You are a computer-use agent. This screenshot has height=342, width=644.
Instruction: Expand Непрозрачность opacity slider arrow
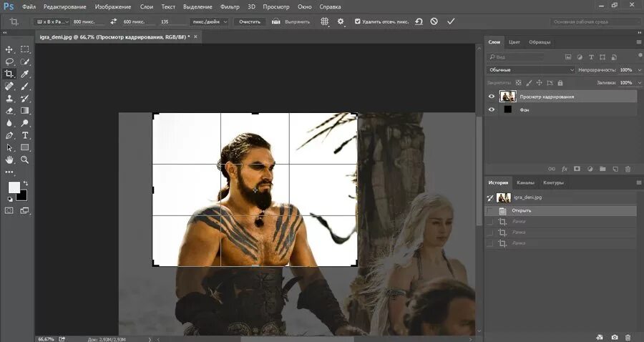[x=640, y=70]
